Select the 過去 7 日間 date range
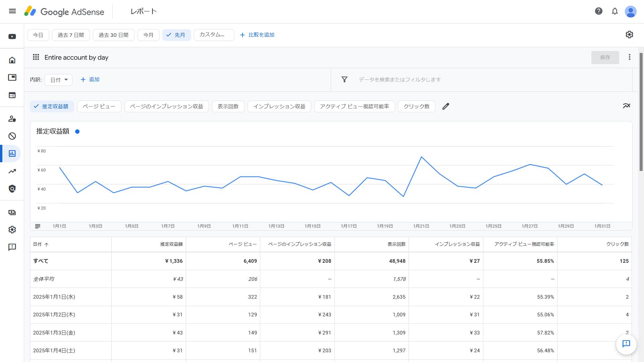 pyautogui.click(x=71, y=35)
